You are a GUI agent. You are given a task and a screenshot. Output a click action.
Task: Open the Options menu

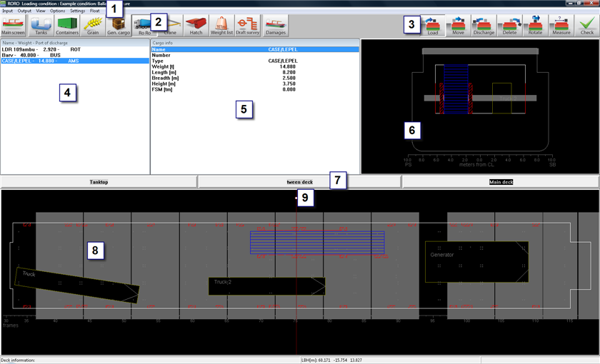tap(57, 11)
